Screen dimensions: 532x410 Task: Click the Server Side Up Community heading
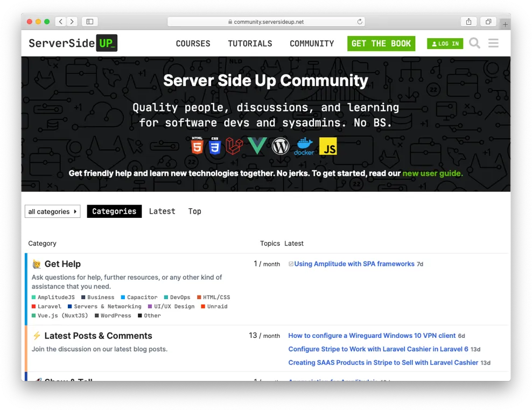tap(265, 81)
